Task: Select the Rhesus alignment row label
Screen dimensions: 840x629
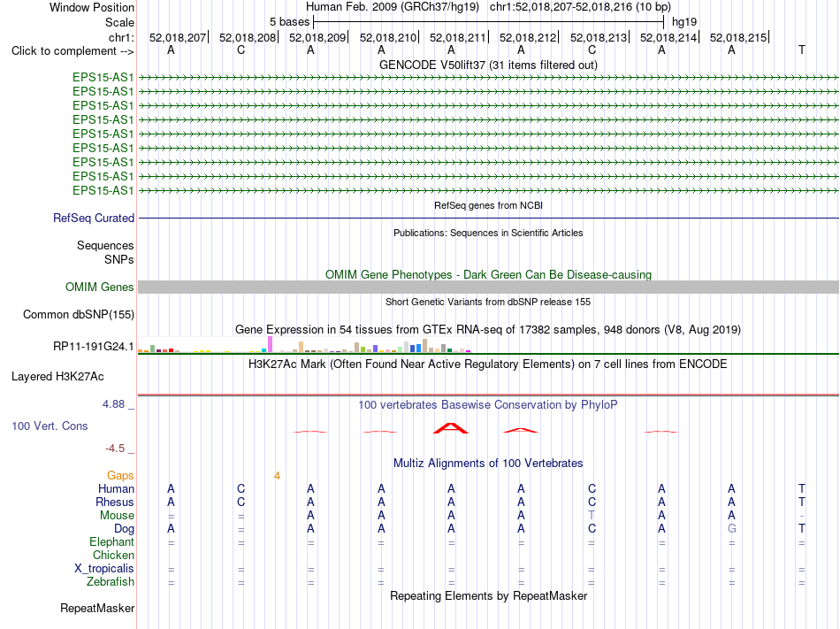Action: [x=115, y=502]
